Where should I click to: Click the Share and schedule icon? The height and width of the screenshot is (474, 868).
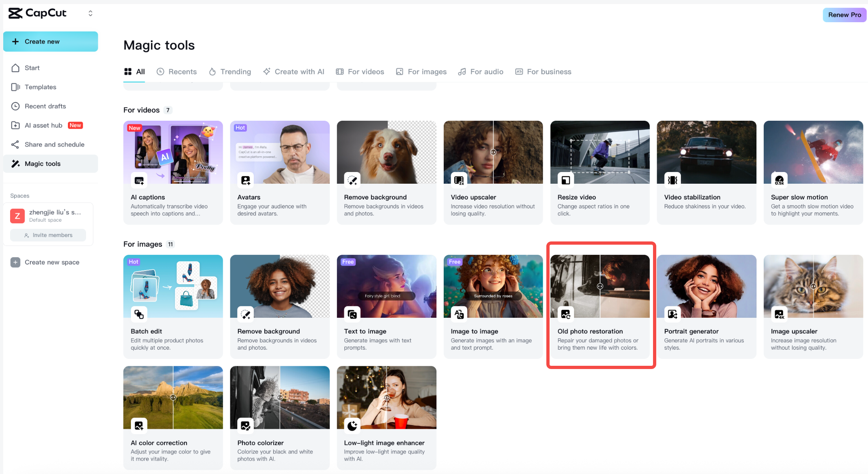click(15, 144)
